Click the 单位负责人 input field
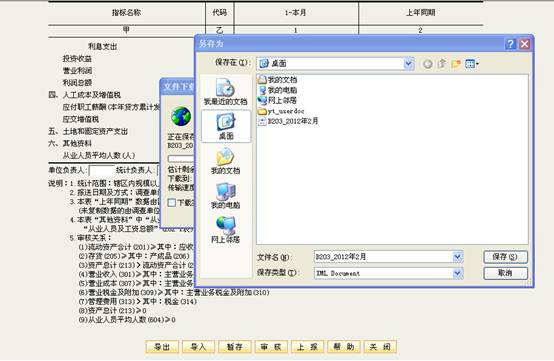The image size is (554, 361). click(x=101, y=171)
